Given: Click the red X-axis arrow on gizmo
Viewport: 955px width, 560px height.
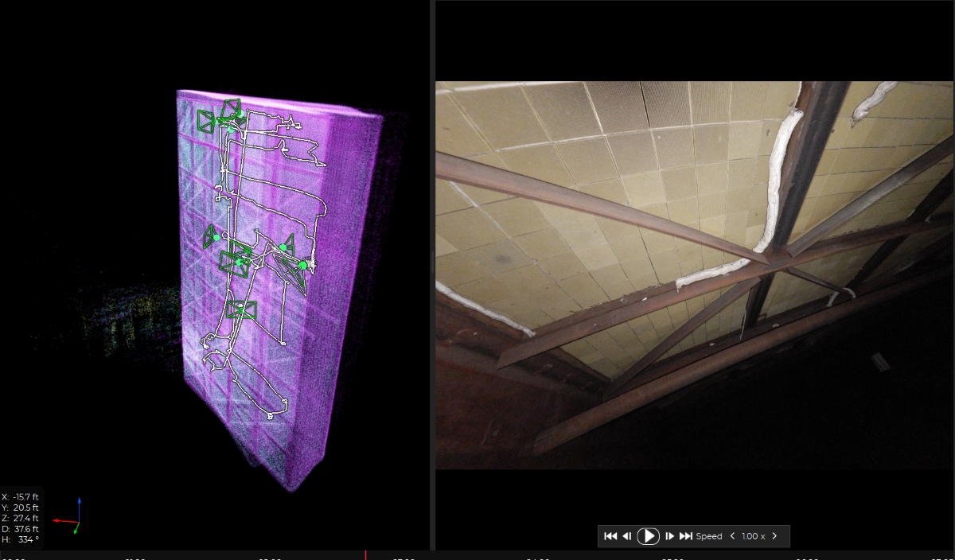Looking at the screenshot, I should pyautogui.click(x=58, y=520).
